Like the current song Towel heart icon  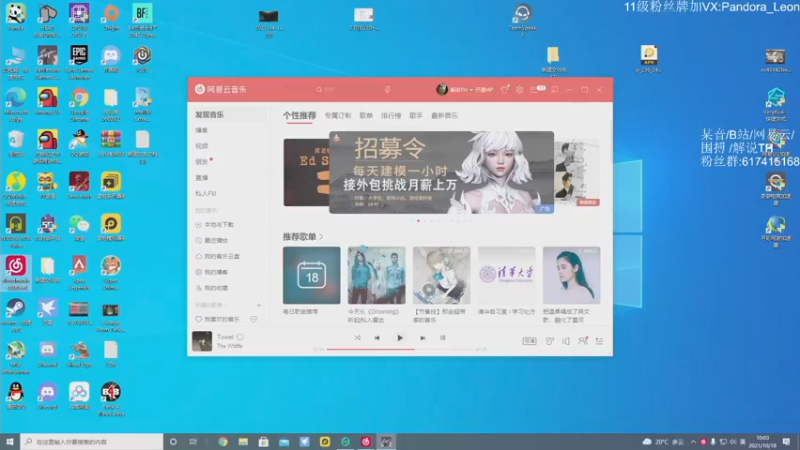[240, 337]
